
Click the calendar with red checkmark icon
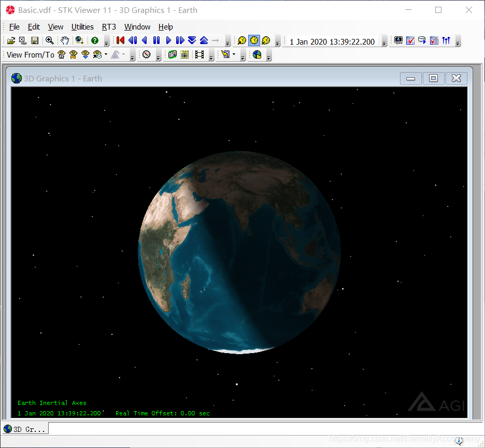click(x=410, y=40)
